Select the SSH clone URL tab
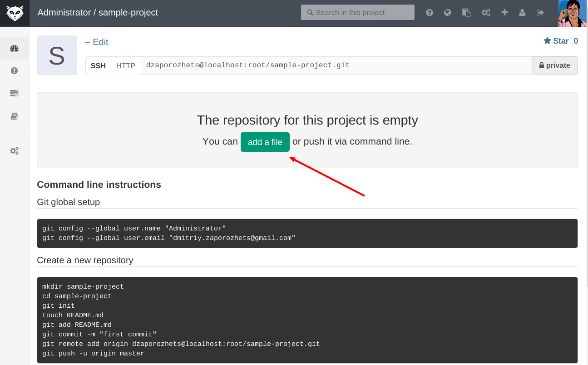The height and width of the screenshot is (365, 588). pyautogui.click(x=98, y=65)
